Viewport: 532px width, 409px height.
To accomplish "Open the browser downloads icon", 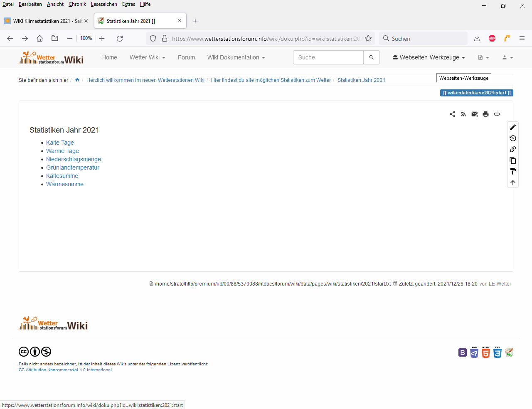I will 477,38.
